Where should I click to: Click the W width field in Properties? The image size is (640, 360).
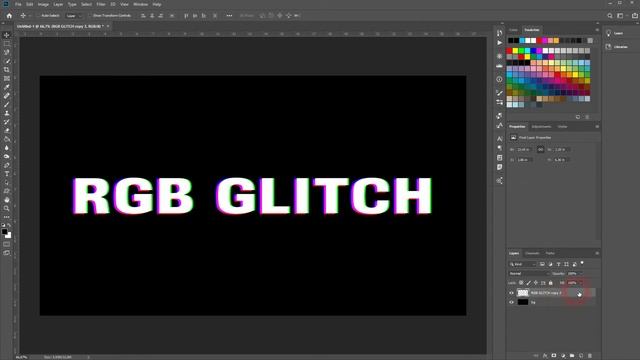pyautogui.click(x=525, y=149)
